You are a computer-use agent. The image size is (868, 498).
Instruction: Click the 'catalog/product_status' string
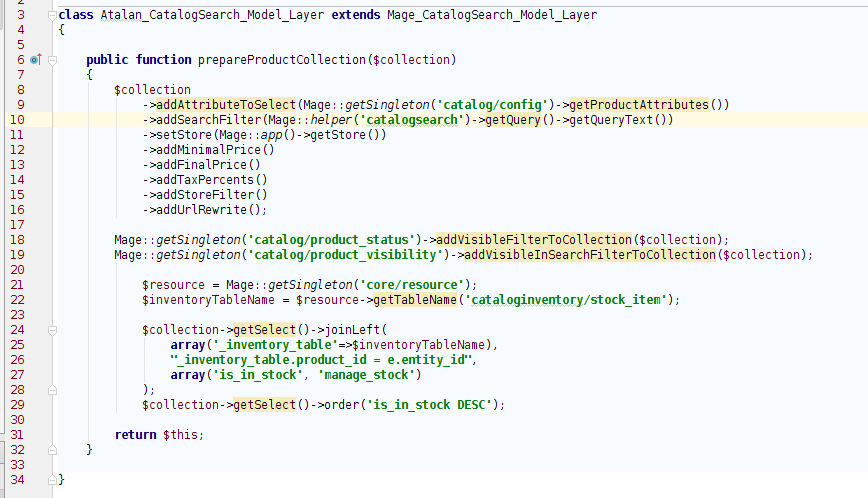(x=331, y=240)
